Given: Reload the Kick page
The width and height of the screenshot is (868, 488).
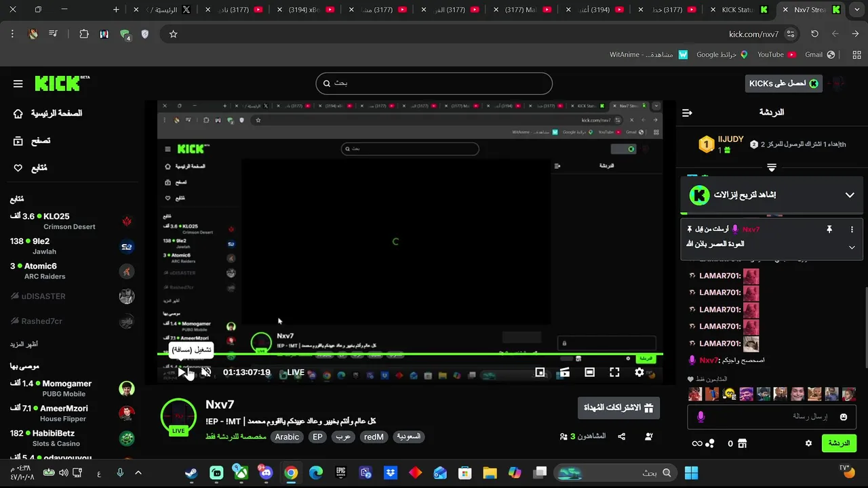Looking at the screenshot, I should [814, 34].
